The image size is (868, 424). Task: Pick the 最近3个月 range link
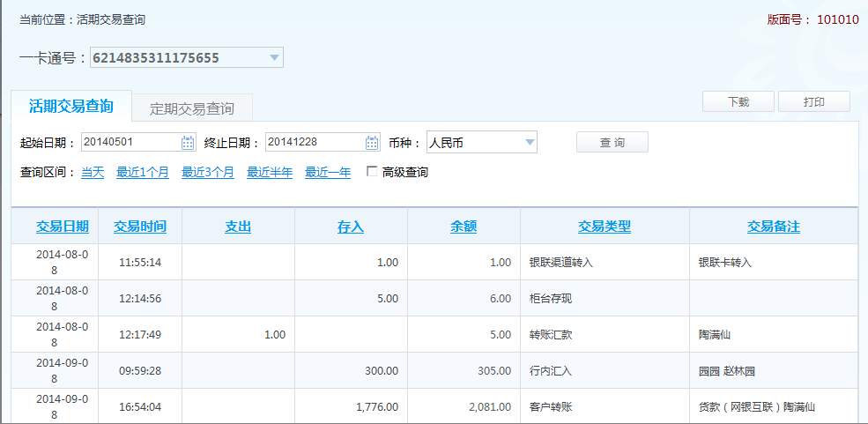click(208, 173)
